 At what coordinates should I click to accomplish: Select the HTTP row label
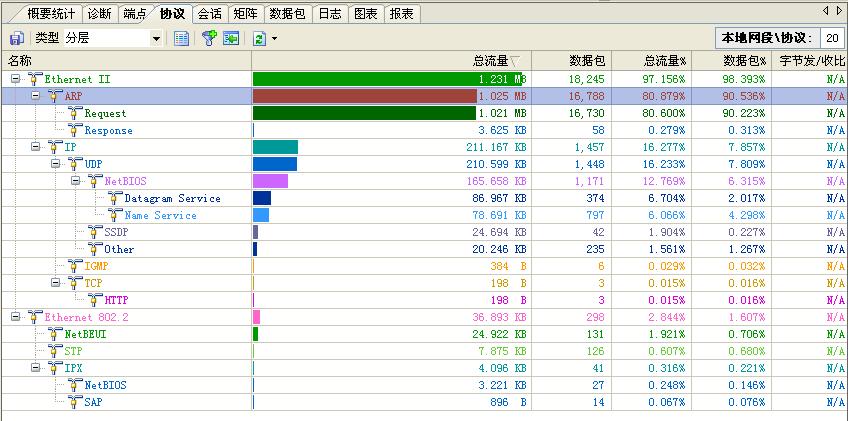(116, 300)
